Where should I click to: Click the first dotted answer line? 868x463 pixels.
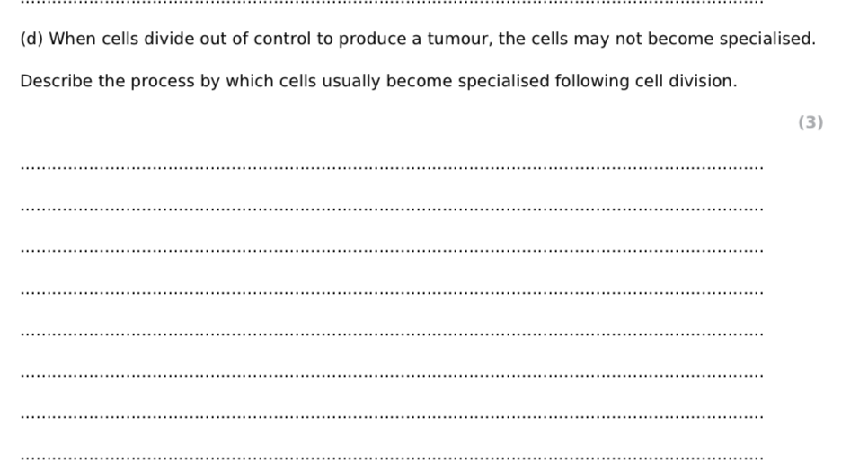391,168
